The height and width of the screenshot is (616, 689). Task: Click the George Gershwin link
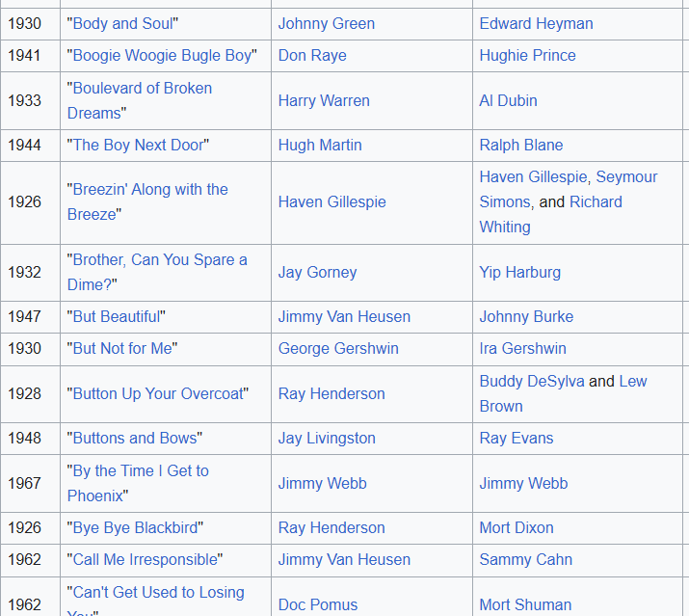tap(338, 348)
